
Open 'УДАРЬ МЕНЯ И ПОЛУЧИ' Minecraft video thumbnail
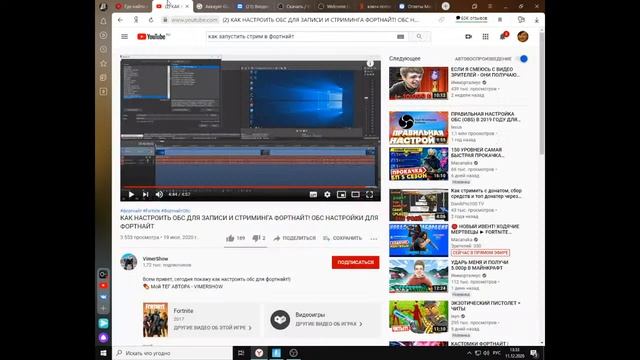pyautogui.click(x=418, y=276)
